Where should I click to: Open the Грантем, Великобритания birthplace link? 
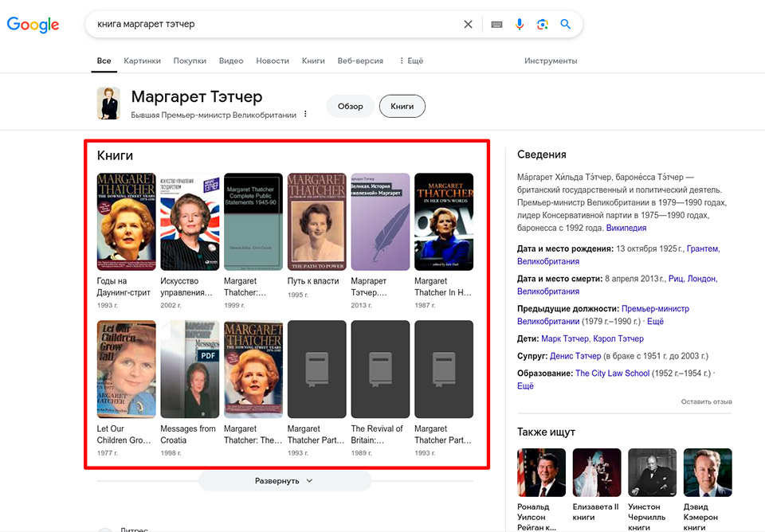(618, 255)
